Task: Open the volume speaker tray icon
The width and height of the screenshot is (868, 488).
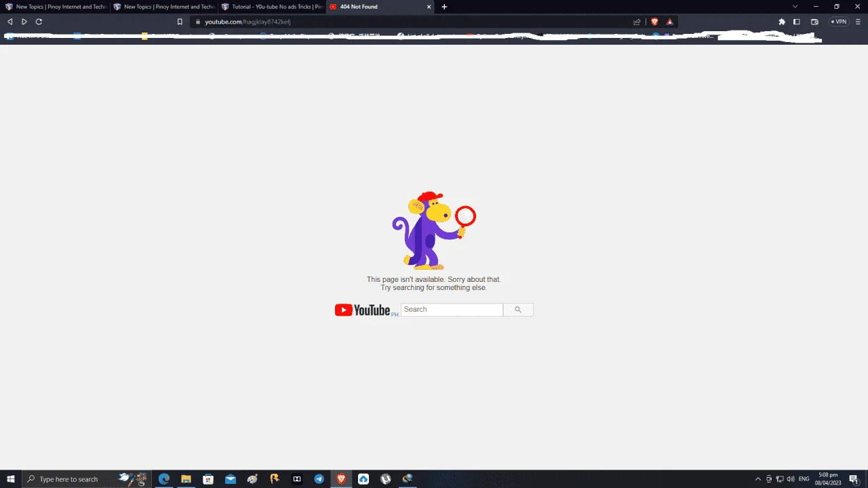Action: [x=791, y=479]
